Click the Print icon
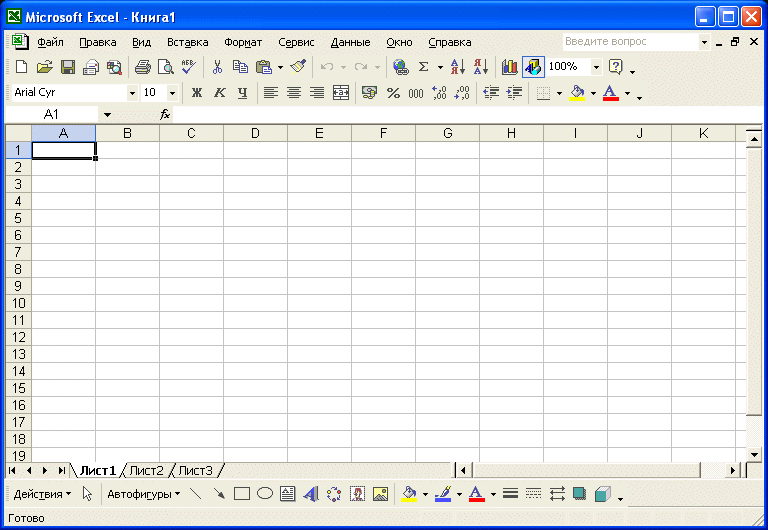This screenshot has width=768, height=530. click(143, 67)
